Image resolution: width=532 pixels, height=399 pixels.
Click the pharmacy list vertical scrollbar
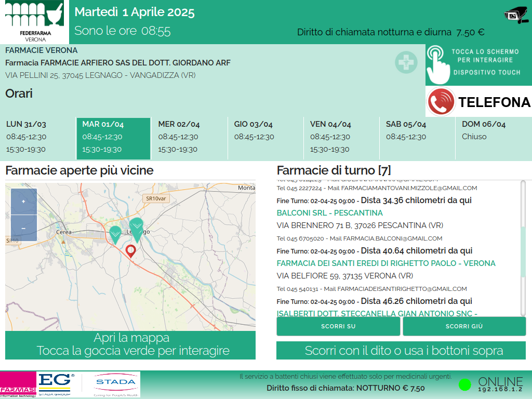click(523, 247)
